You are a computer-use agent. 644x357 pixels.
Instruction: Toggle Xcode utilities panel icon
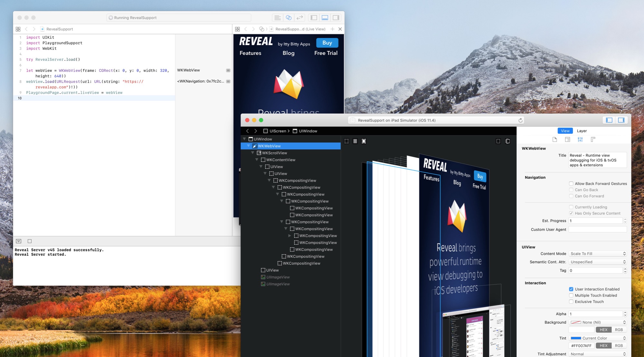coord(336,18)
